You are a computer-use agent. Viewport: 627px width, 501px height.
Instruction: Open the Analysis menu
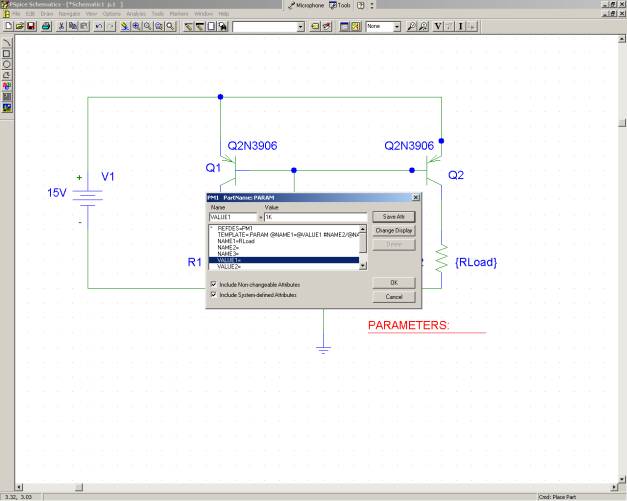(136, 14)
